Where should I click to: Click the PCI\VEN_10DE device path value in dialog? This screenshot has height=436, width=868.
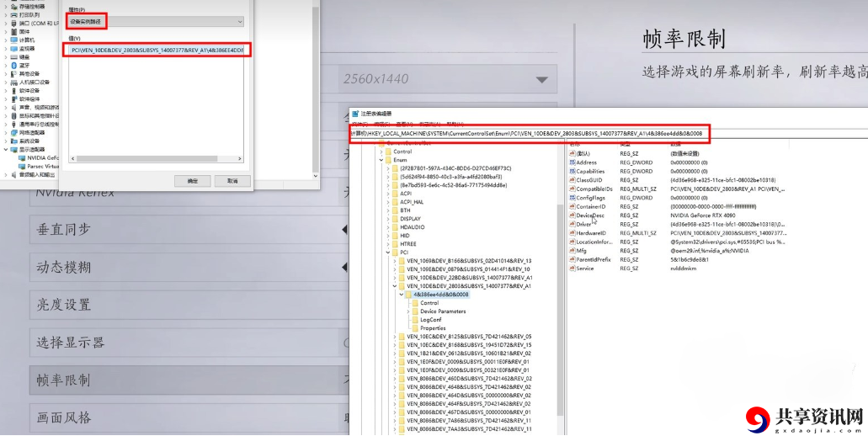157,50
